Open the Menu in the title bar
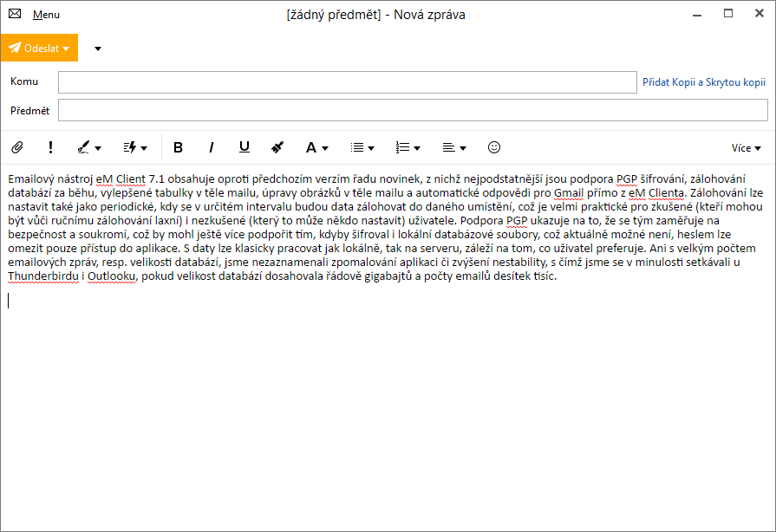 pyautogui.click(x=46, y=15)
